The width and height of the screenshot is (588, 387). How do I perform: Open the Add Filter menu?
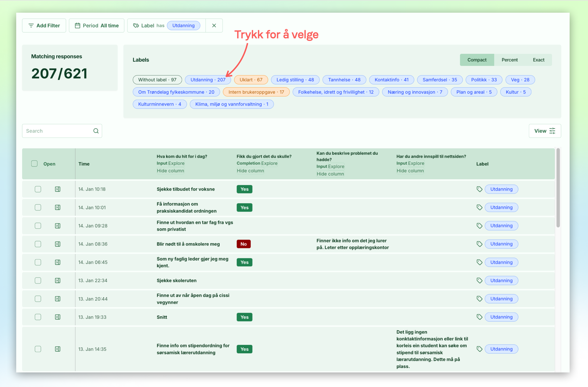click(44, 25)
